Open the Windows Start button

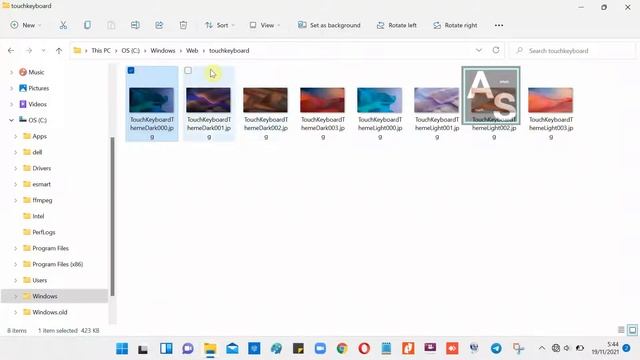click(x=122, y=349)
